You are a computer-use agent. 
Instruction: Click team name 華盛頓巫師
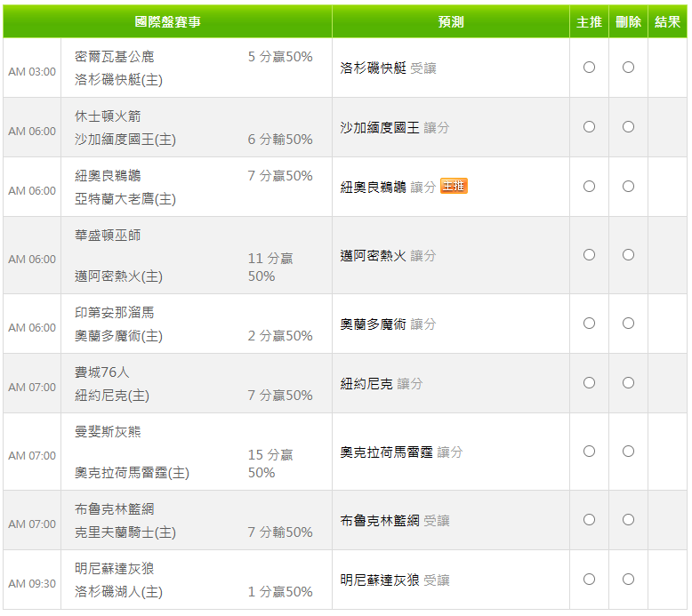pyautogui.click(x=108, y=236)
